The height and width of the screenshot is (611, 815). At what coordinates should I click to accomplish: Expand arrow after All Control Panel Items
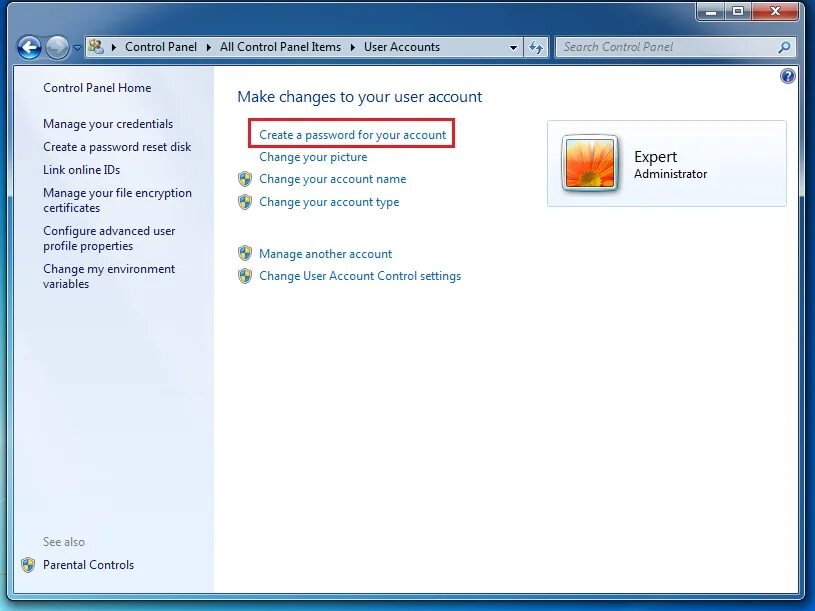[x=352, y=47]
